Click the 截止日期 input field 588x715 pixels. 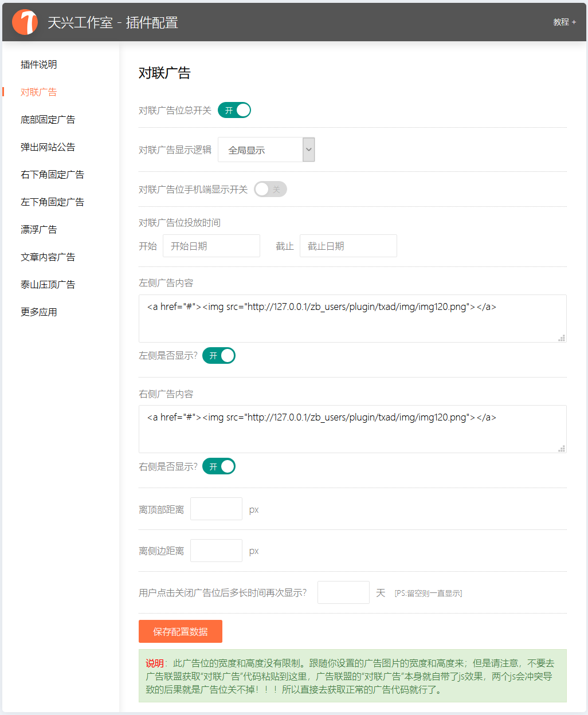point(348,246)
